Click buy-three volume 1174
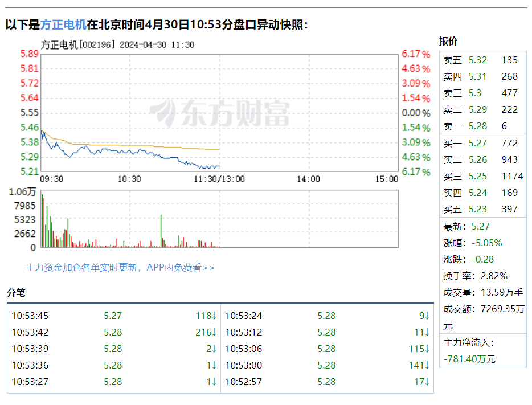The width and height of the screenshot is (532, 405). tap(512, 177)
